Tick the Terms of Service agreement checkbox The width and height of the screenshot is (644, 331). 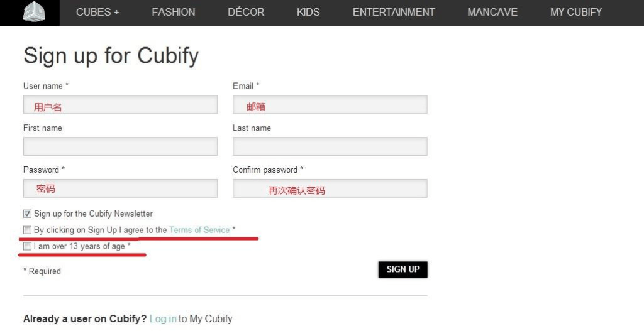click(x=27, y=230)
